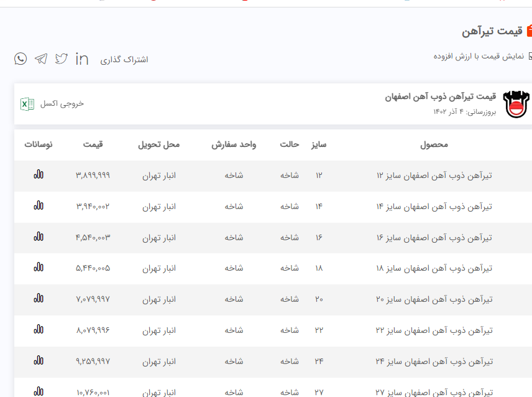Open the Esfahan Steel company logo
Screen dimensions: 532x397
pyautogui.click(x=515, y=104)
